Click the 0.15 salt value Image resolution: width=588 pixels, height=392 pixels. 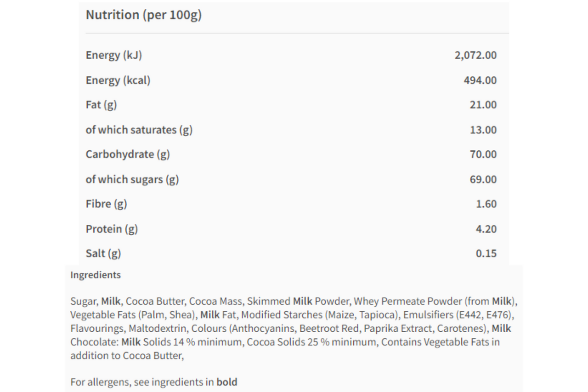pos(486,254)
